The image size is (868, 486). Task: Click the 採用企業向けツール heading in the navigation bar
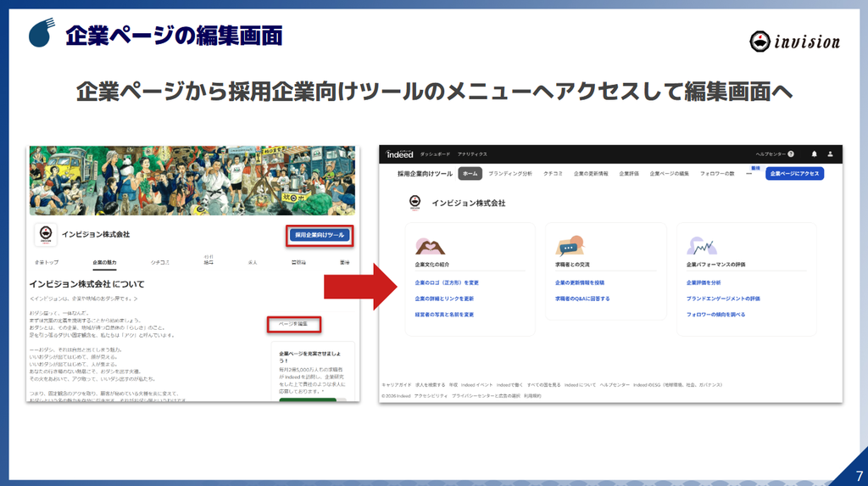point(425,174)
